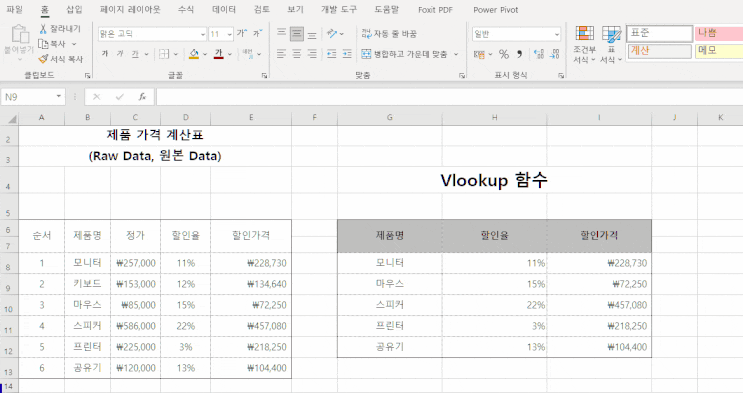This screenshot has width=743, height=393.
Task: Apply the red font color 가
Action: pyautogui.click(x=218, y=54)
